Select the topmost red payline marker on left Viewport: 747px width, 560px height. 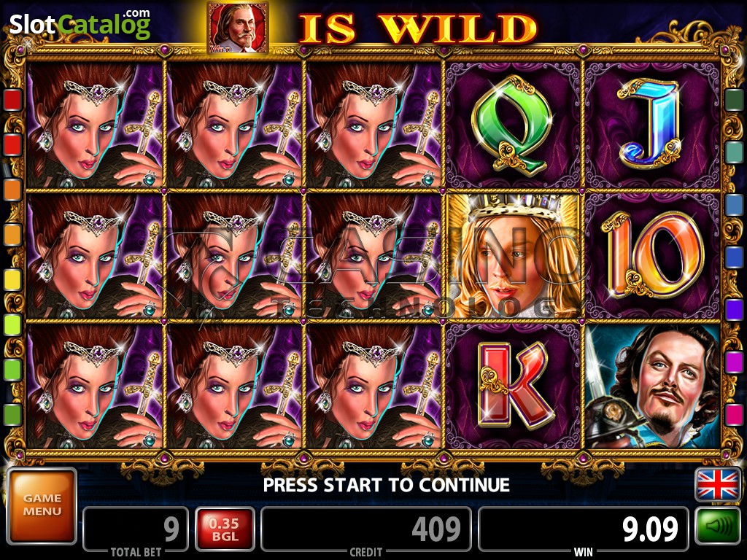click(x=13, y=99)
